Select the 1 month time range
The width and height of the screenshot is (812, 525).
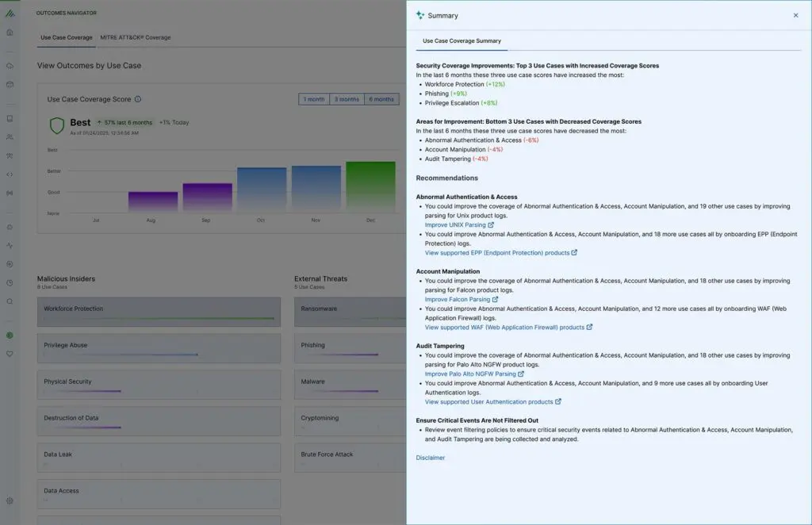coord(313,99)
